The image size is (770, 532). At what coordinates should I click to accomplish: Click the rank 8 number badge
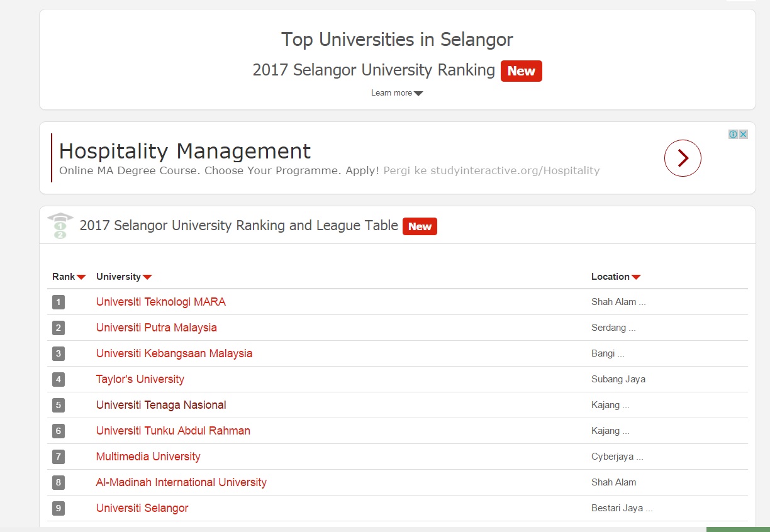(x=59, y=483)
